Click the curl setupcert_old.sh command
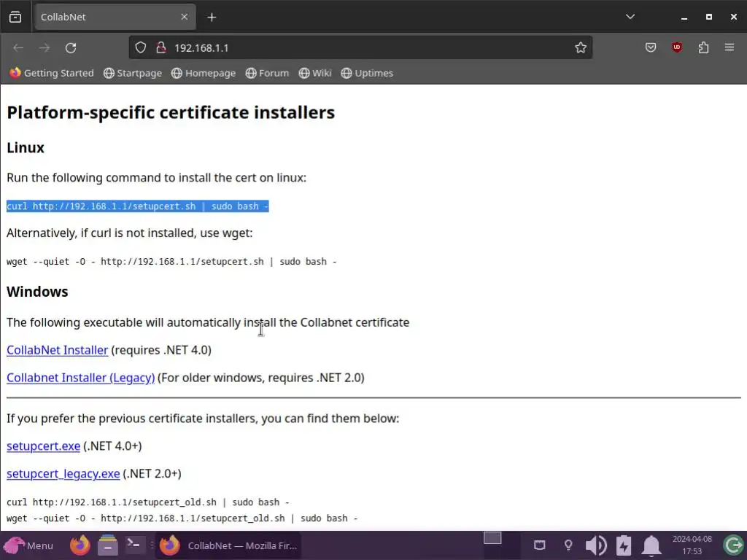 147,502
